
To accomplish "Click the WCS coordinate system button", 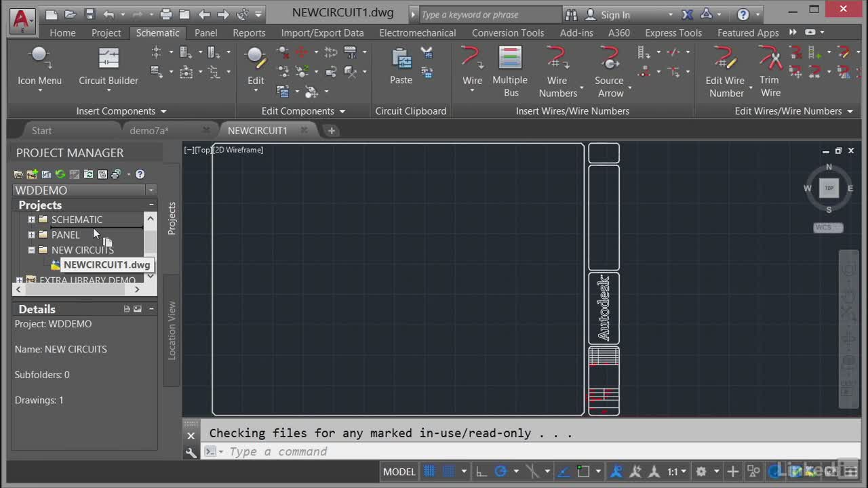I will point(828,228).
